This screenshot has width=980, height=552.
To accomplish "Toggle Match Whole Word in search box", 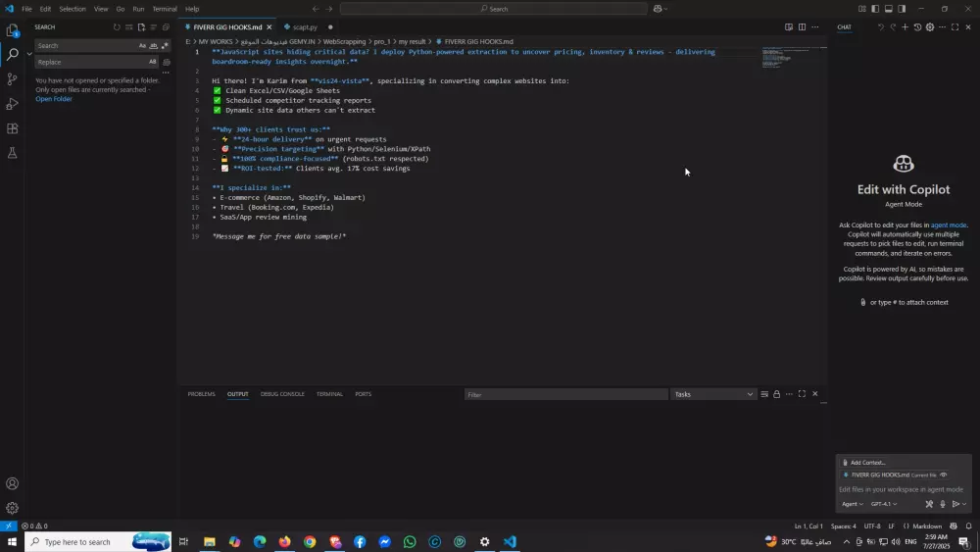I will coord(153,46).
